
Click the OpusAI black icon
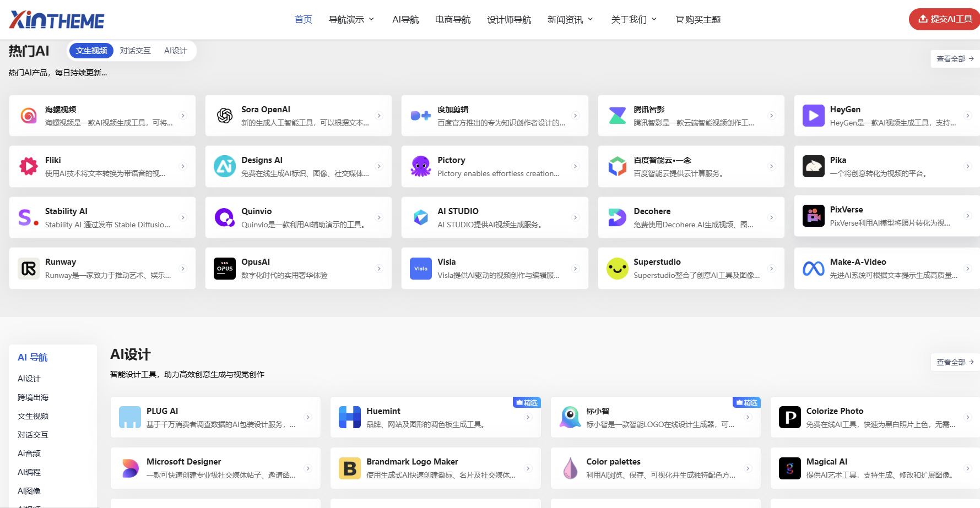click(225, 269)
